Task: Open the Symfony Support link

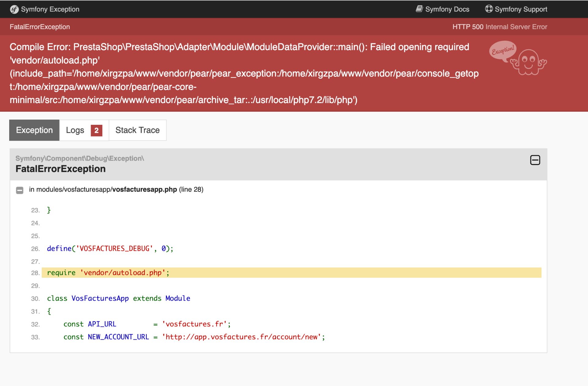Action: tap(516, 9)
